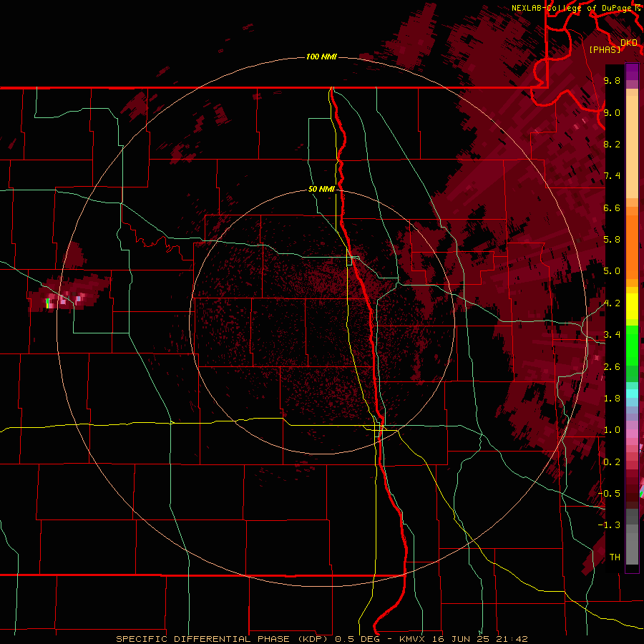Click the 7.4 value on color scale

click(612, 176)
